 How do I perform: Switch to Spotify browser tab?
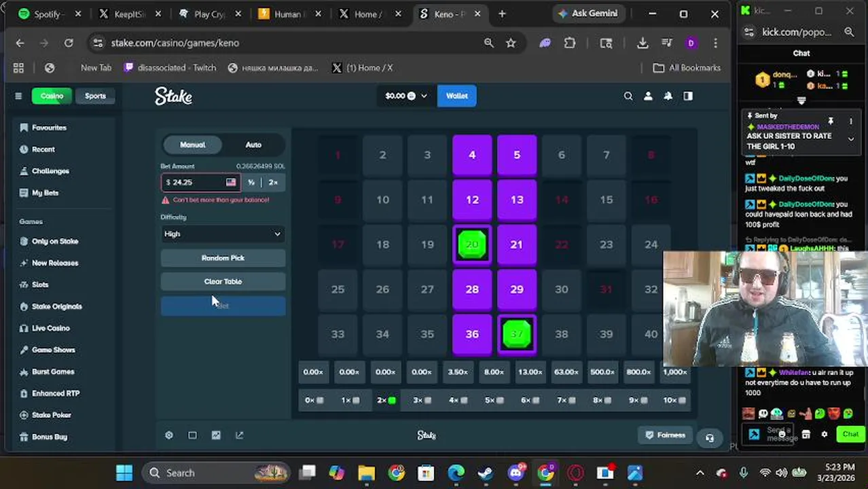[50, 14]
